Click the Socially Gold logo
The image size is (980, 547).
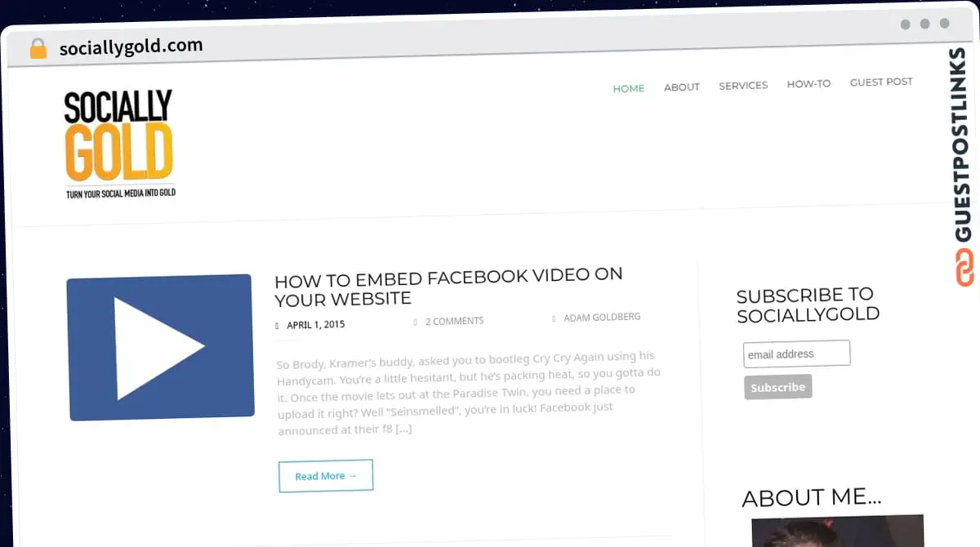point(120,145)
